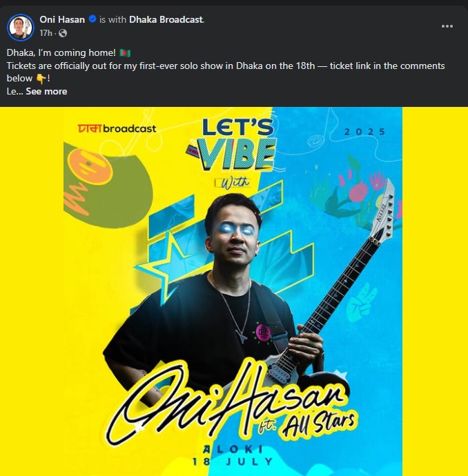Expand the post text with See more
The height and width of the screenshot is (476, 468).
[x=46, y=91]
